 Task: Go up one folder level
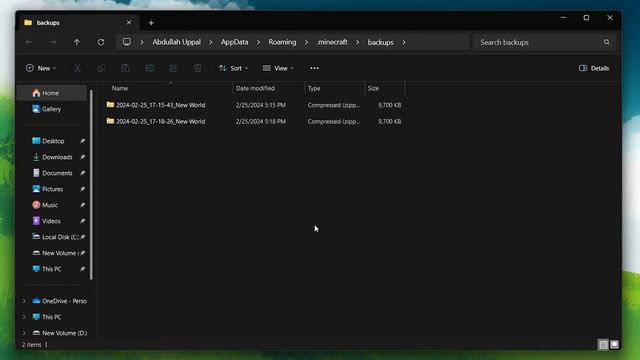click(x=76, y=42)
